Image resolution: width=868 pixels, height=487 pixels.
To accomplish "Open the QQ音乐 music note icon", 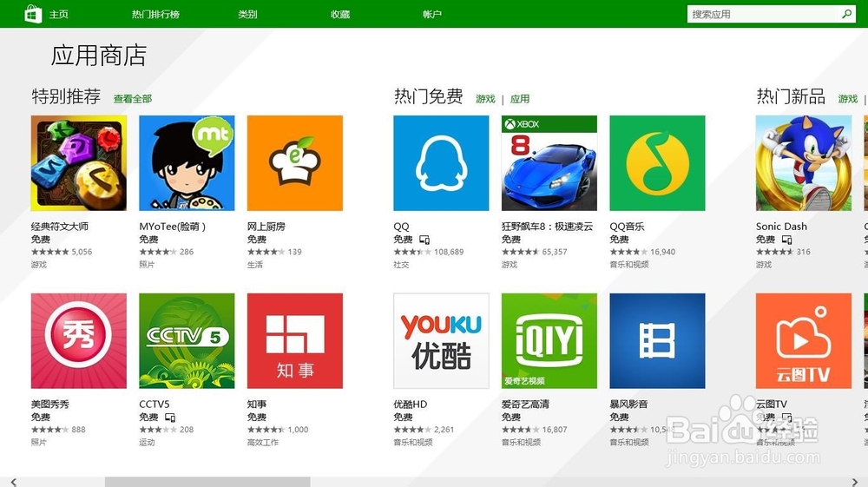I will 657,163.
